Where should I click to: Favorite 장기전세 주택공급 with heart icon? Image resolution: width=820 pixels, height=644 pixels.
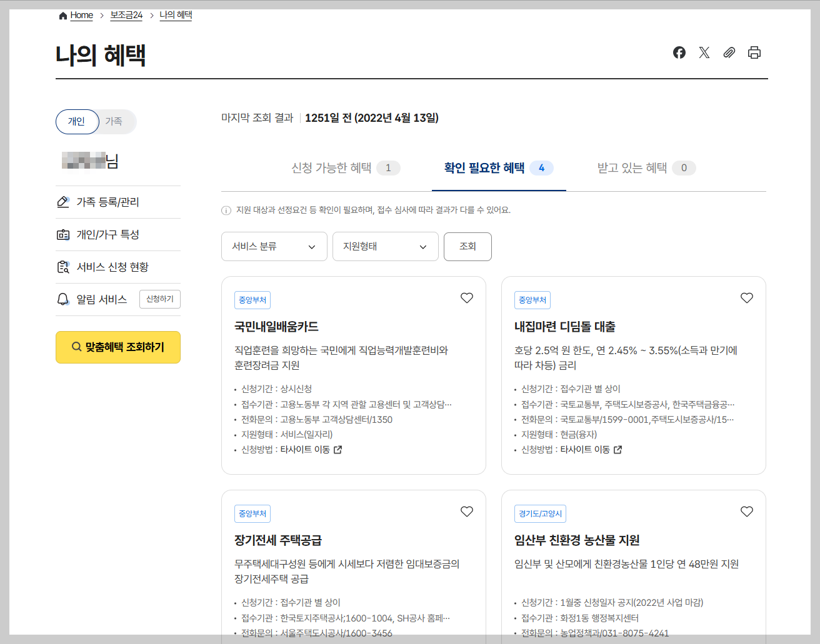[x=467, y=512]
